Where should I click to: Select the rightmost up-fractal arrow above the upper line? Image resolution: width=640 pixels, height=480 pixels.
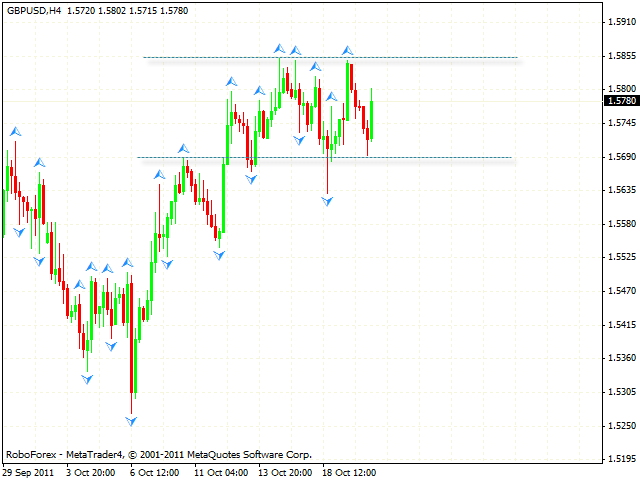tap(347, 50)
